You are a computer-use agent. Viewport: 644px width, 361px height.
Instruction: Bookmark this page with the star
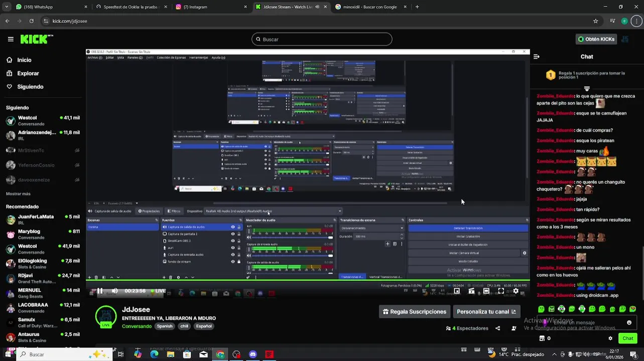click(596, 21)
